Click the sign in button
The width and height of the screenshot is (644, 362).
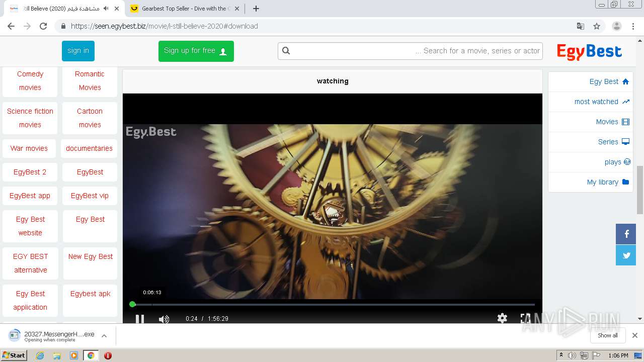tap(78, 51)
